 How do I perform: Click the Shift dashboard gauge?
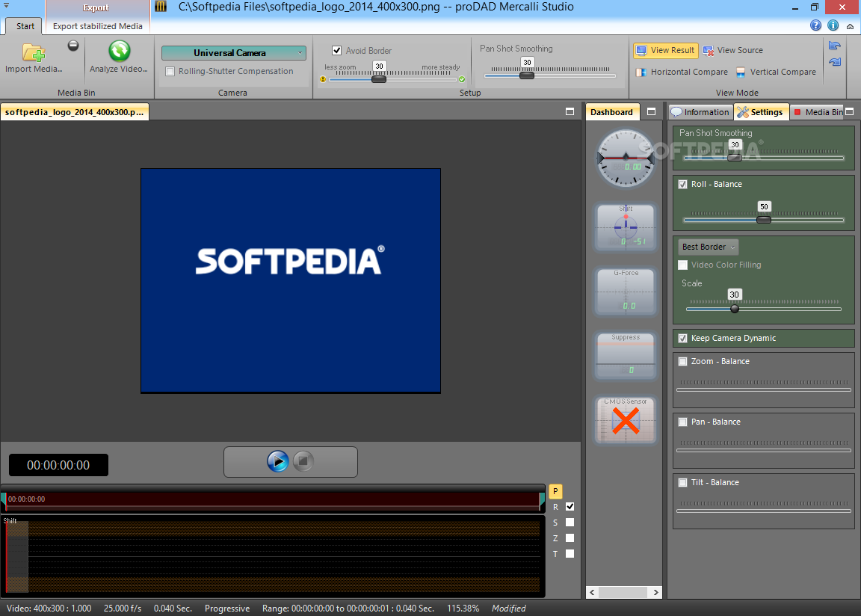(626, 227)
